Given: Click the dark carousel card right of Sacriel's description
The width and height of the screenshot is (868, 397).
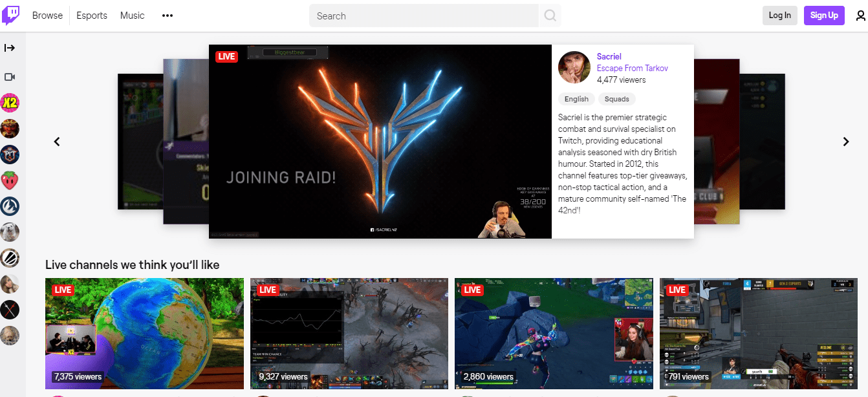Looking at the screenshot, I should pos(717,142).
